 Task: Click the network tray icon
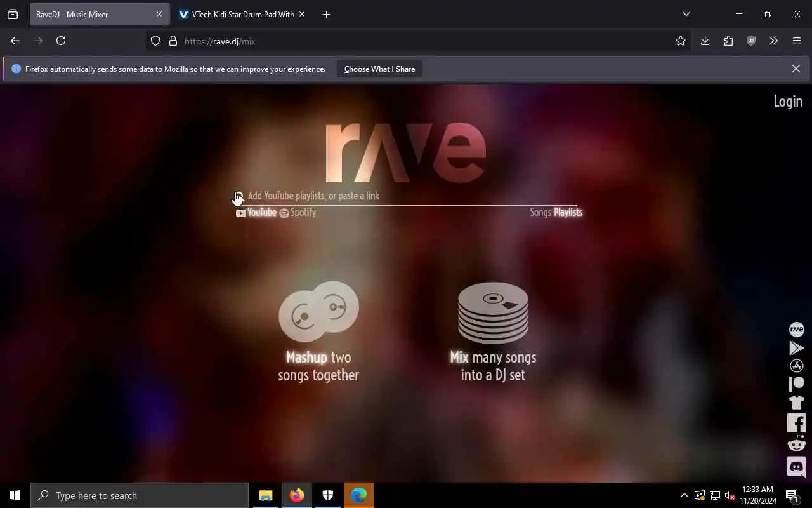click(714, 495)
